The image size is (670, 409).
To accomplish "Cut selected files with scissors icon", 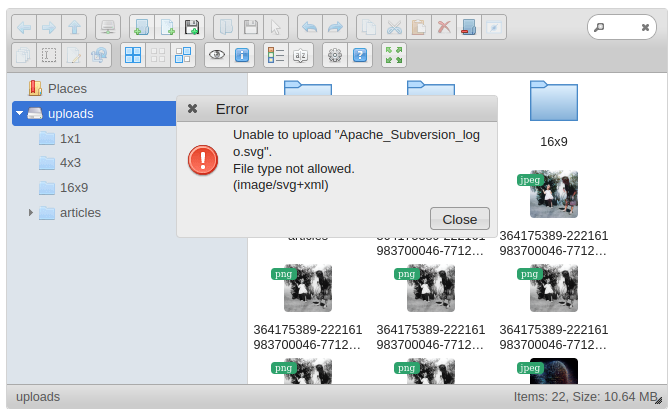I will click(x=394, y=27).
